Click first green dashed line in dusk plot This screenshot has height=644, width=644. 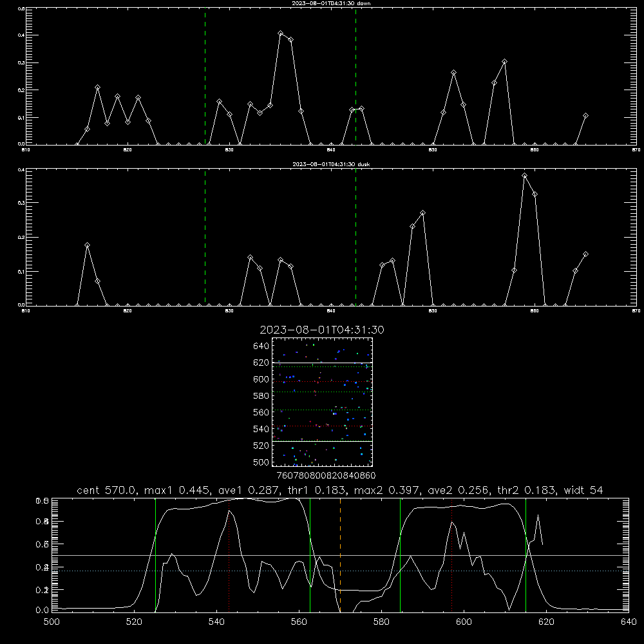(205, 237)
